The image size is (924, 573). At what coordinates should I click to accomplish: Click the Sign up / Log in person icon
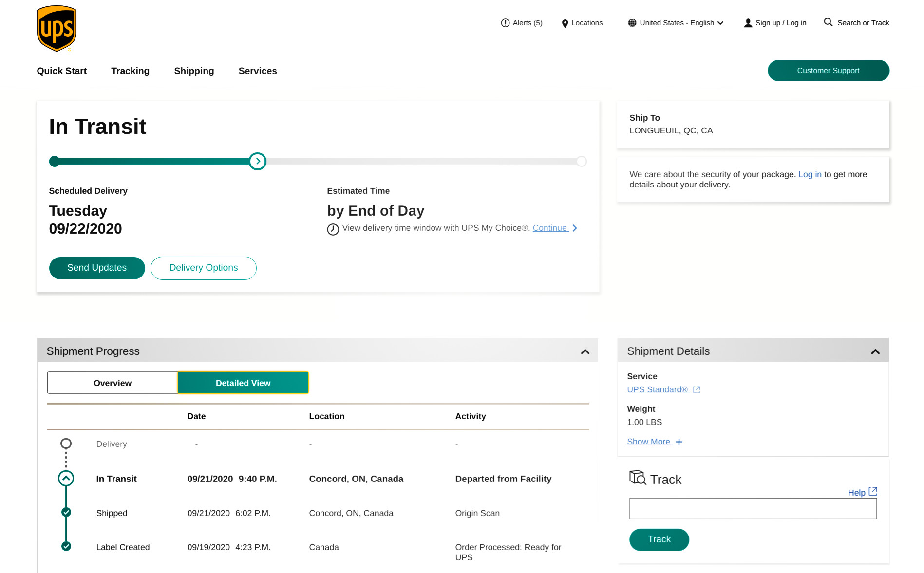pos(748,23)
